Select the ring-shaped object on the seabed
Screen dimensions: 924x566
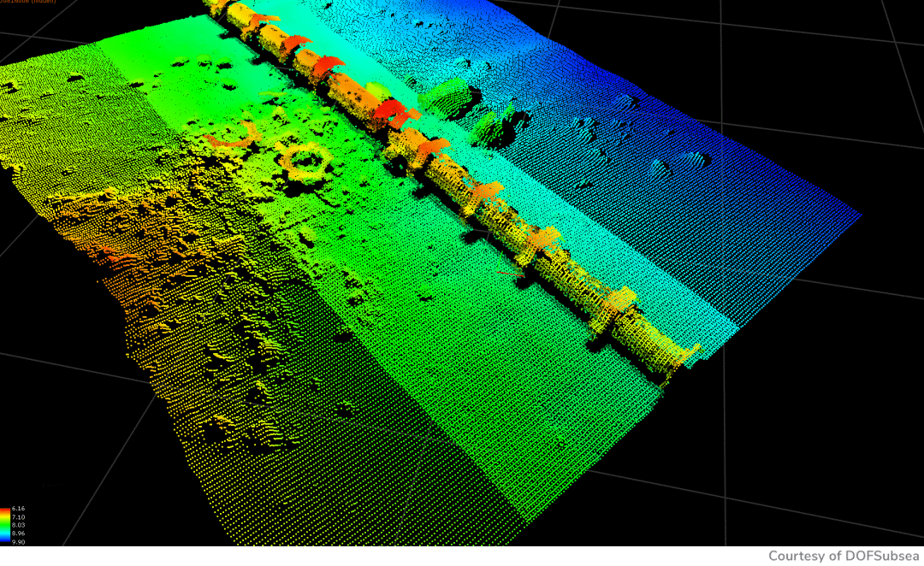[x=305, y=160]
